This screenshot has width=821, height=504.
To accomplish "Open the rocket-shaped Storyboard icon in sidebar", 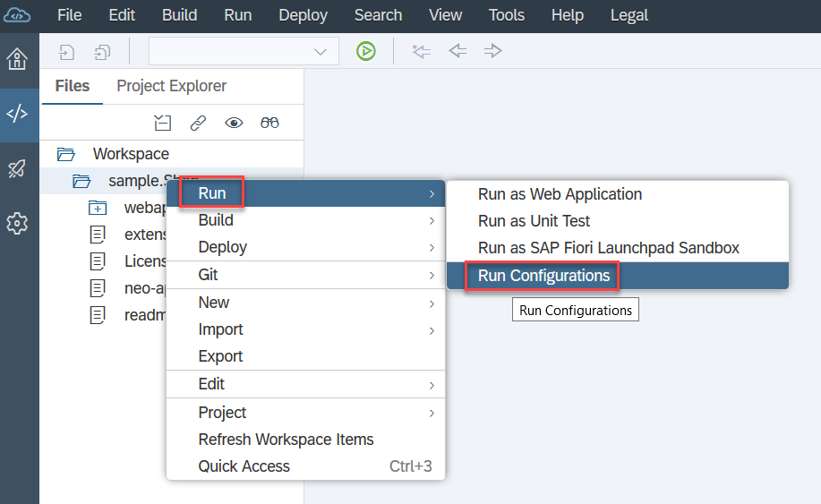I will 17,168.
